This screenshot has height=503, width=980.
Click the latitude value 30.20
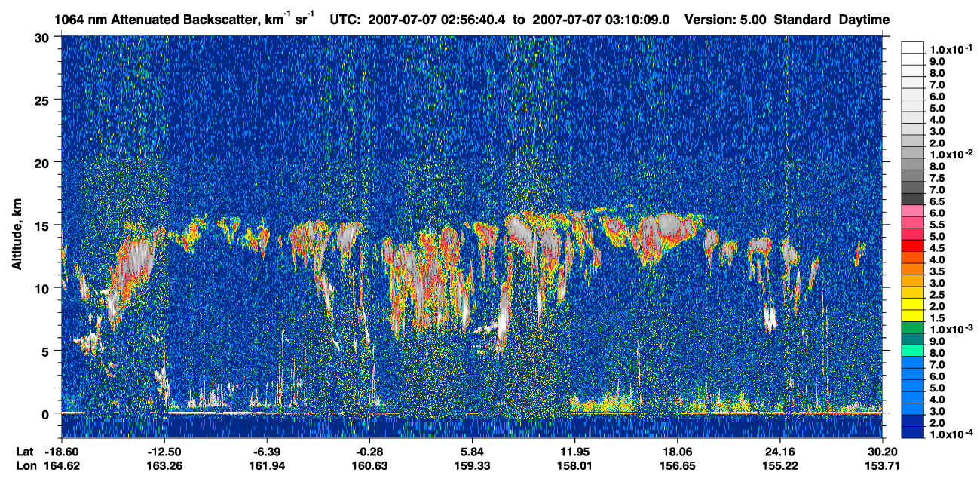pos(882,452)
